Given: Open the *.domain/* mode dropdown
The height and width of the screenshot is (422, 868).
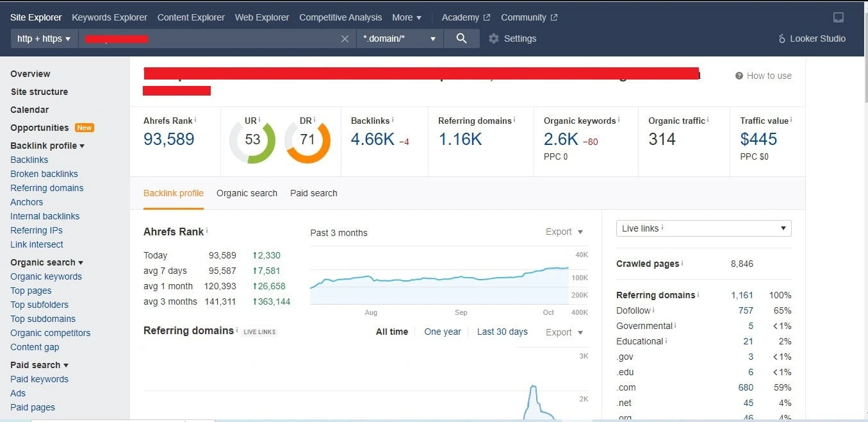Looking at the screenshot, I should tap(400, 38).
